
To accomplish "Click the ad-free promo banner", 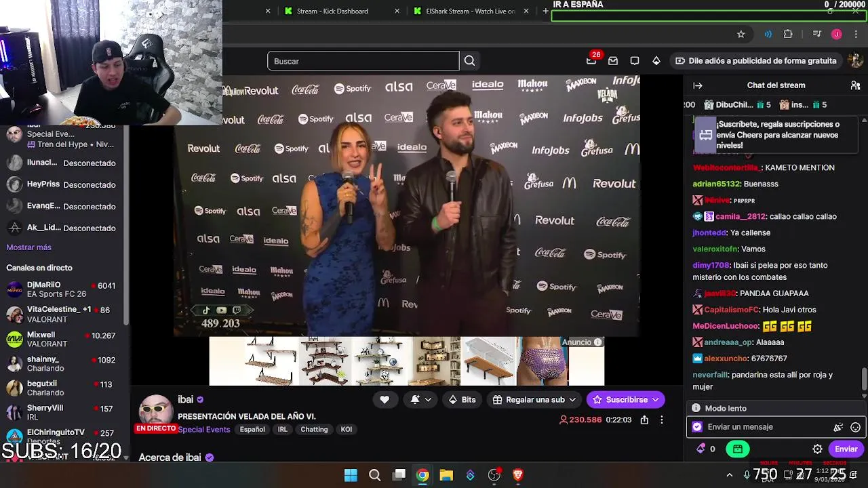I will coord(755,61).
